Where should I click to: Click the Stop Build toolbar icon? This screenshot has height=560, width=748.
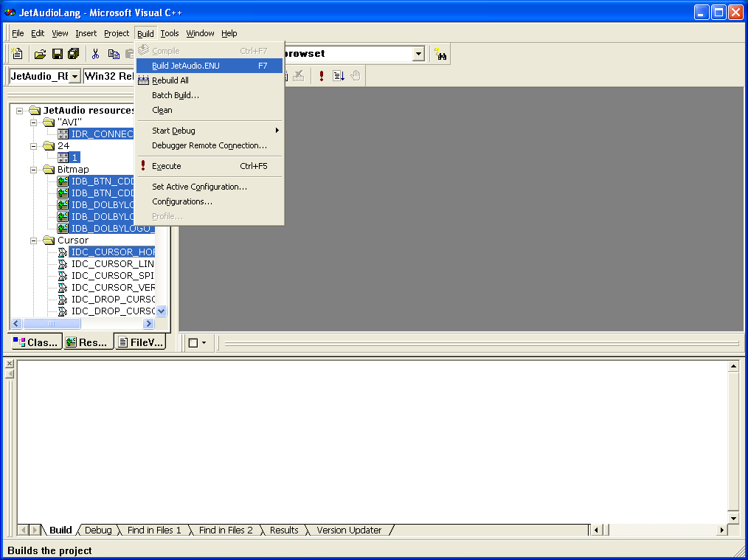299,76
